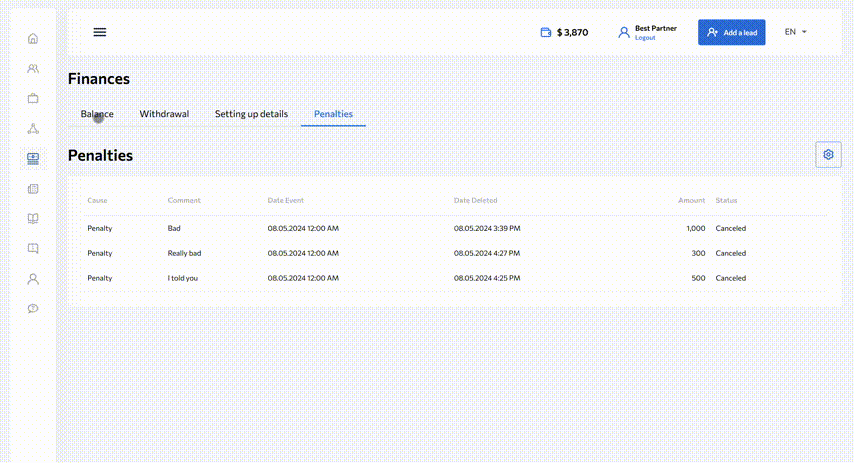The image size is (854, 463).
Task: Click the Add a lead button
Action: click(731, 33)
